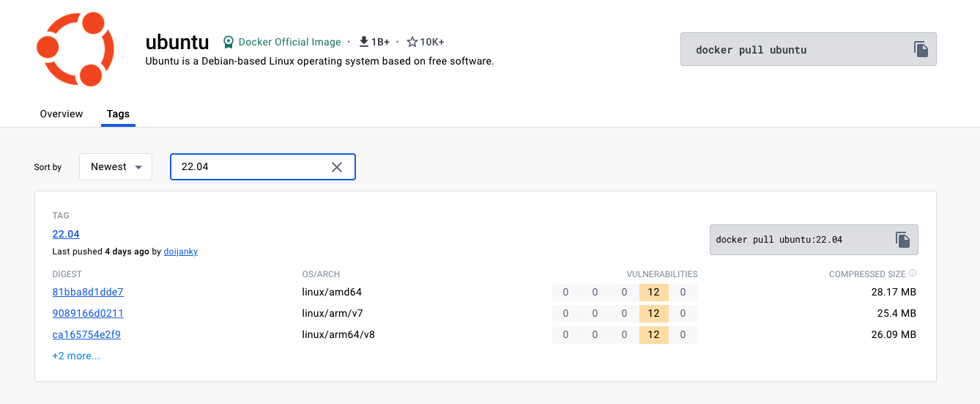This screenshot has height=404, width=980.
Task: Copy the docker pull ubuntu:22.04 command
Action: [x=902, y=240]
